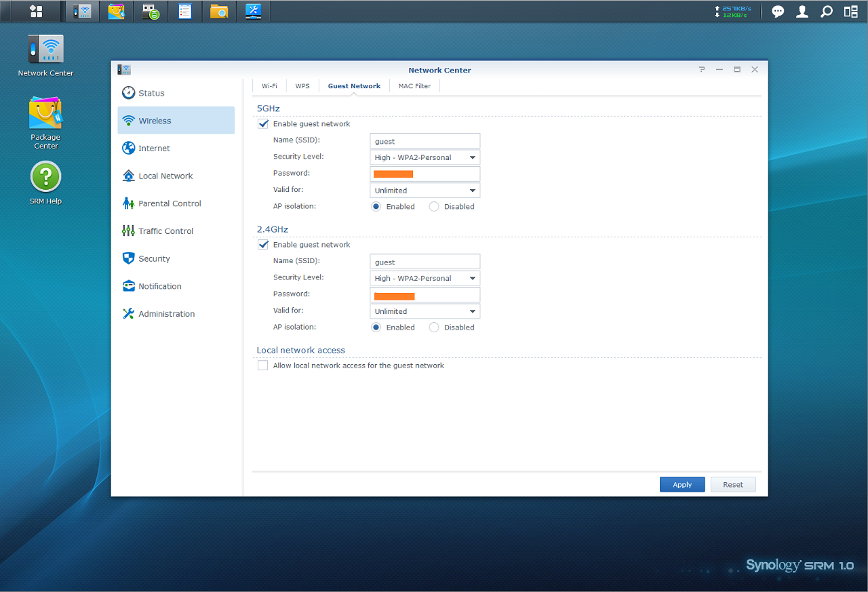Click the network traffic speed indicator

732,12
